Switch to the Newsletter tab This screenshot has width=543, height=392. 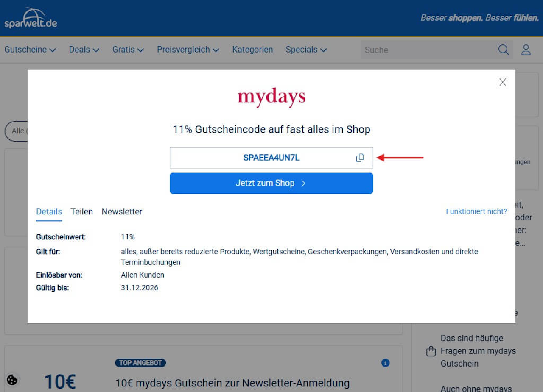pos(122,211)
